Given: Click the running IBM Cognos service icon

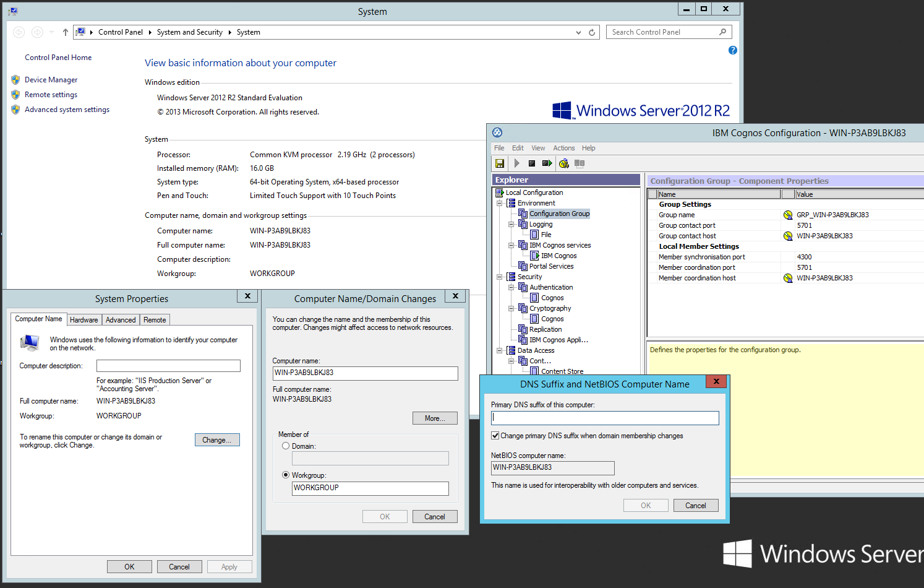Looking at the screenshot, I should coord(535,256).
